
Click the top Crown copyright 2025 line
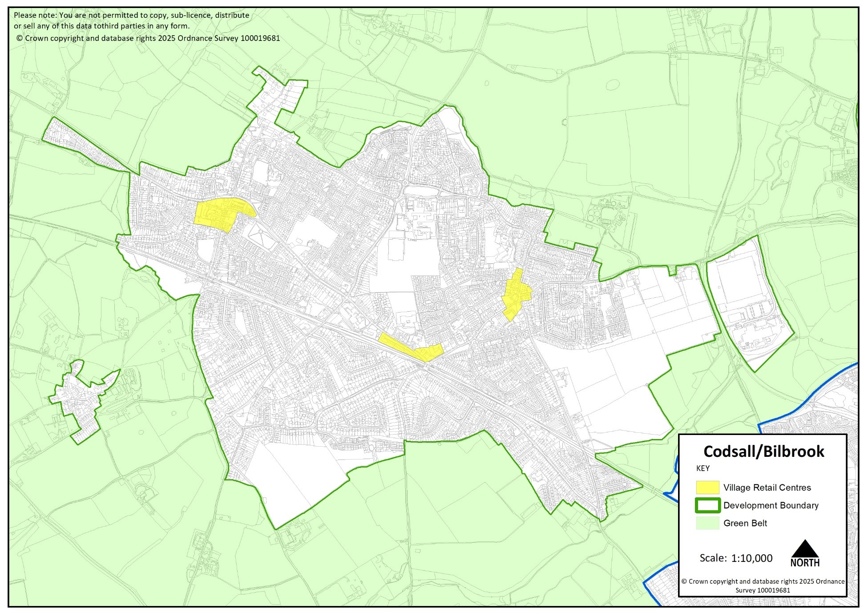coord(148,38)
